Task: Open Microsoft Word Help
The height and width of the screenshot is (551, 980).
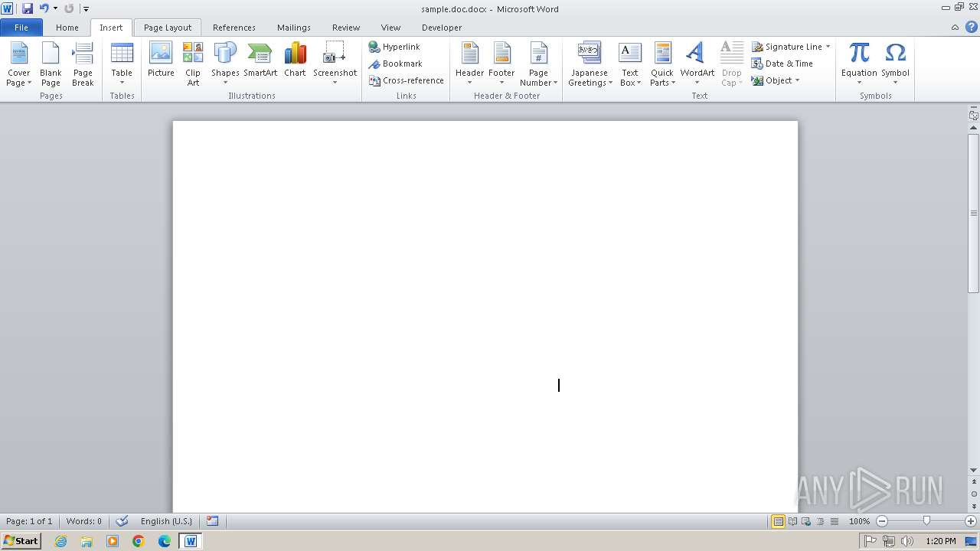Action: click(971, 28)
